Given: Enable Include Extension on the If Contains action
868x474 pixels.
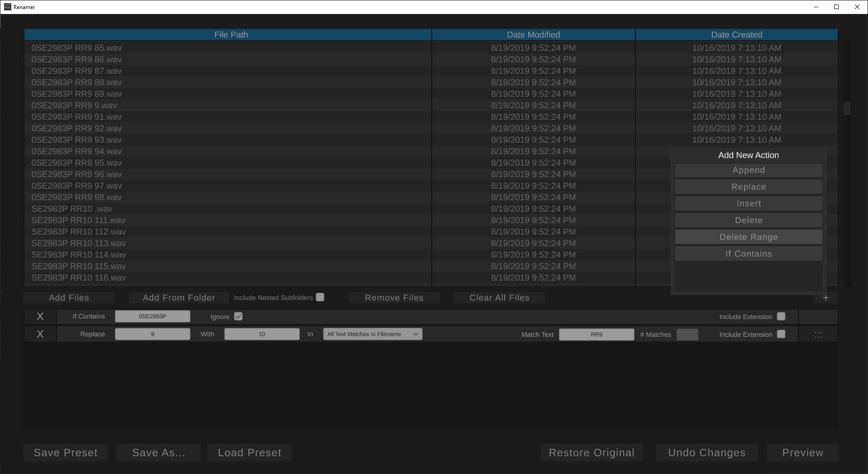Looking at the screenshot, I should [x=781, y=316].
